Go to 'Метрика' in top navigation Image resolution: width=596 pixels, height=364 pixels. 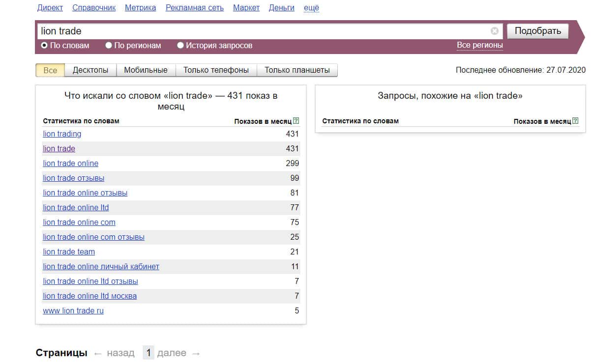pyautogui.click(x=140, y=7)
